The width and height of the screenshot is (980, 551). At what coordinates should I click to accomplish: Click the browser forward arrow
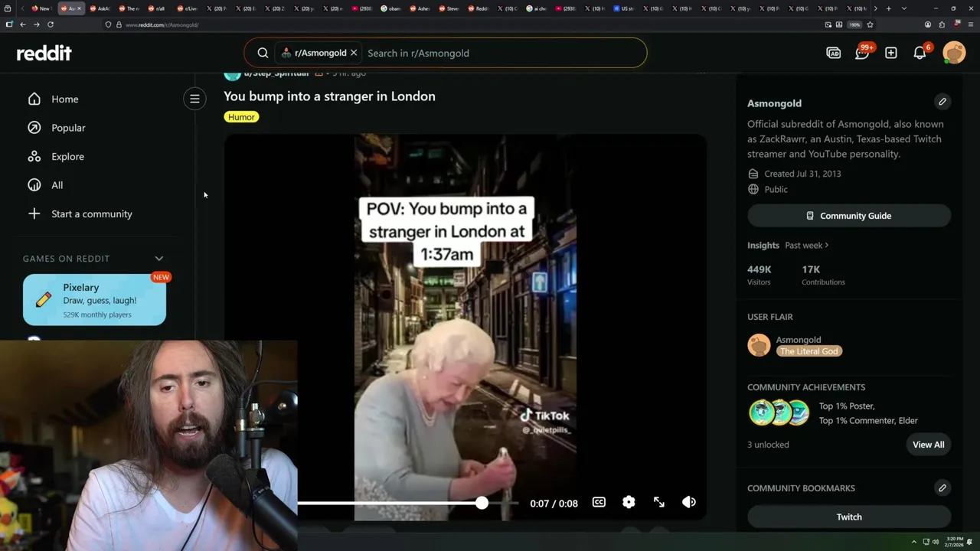click(x=36, y=24)
